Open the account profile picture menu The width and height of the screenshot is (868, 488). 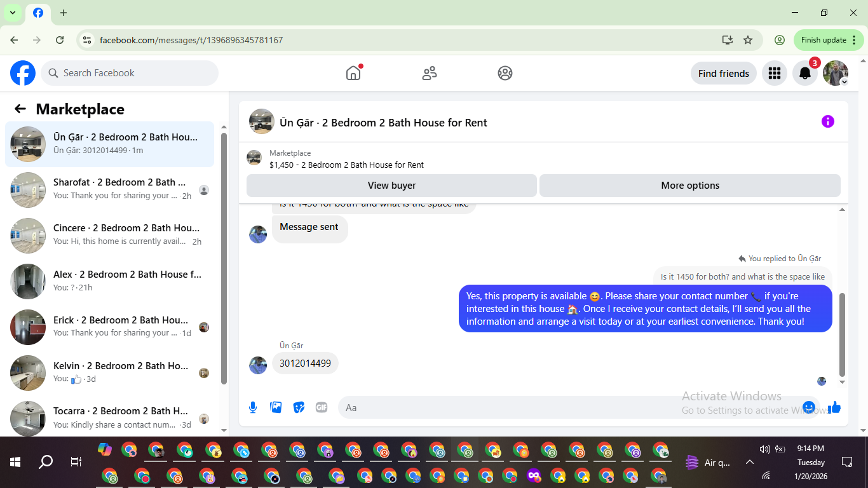(x=836, y=73)
